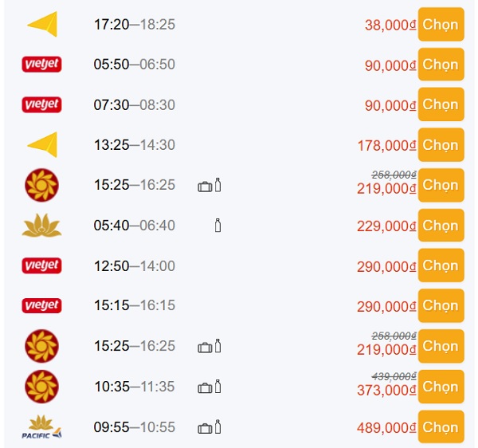Pick the 15:15–16:15 flight using Chọn
This screenshot has width=478, height=448.
pos(441,305)
